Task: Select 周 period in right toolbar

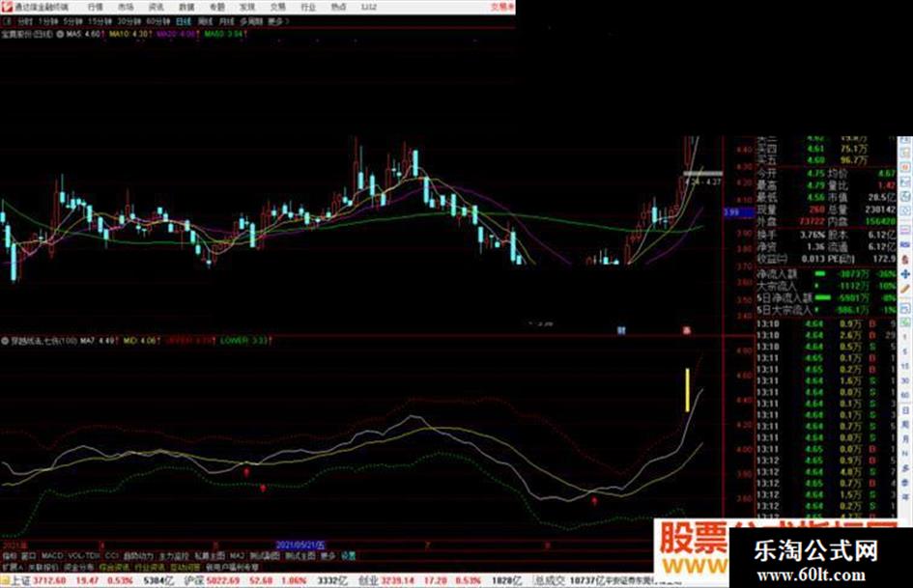Action: click(x=905, y=426)
